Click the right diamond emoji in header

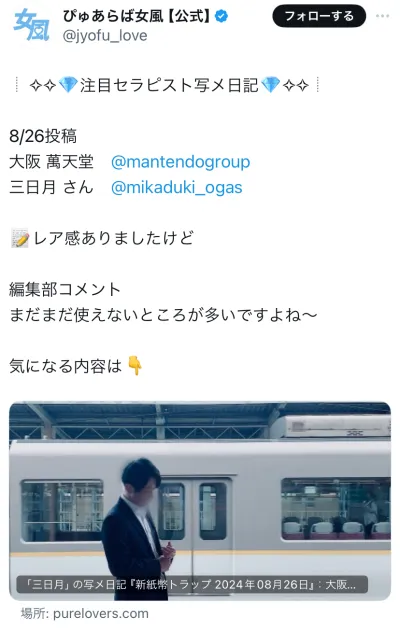click(x=270, y=85)
